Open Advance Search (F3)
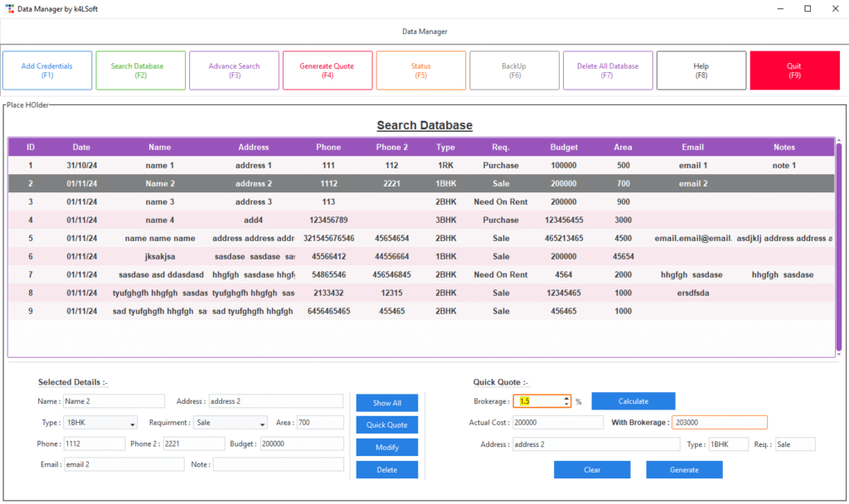 [x=234, y=70]
